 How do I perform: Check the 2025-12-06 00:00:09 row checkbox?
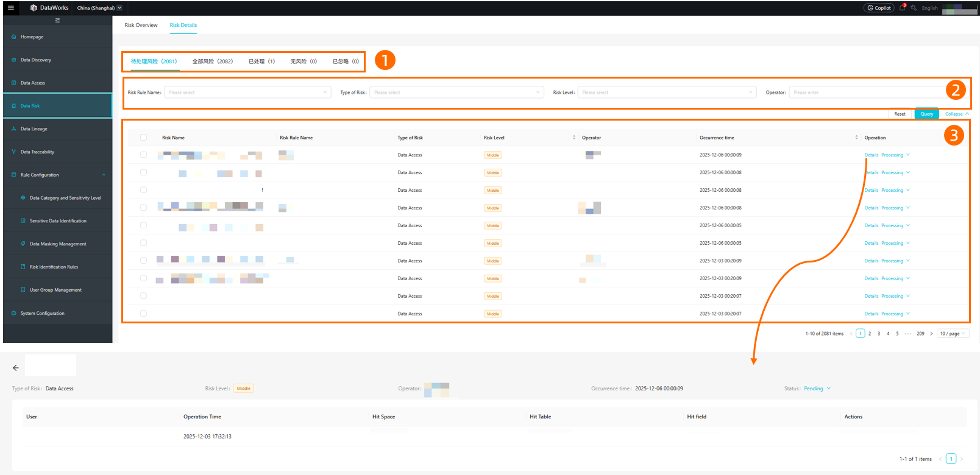(x=143, y=155)
